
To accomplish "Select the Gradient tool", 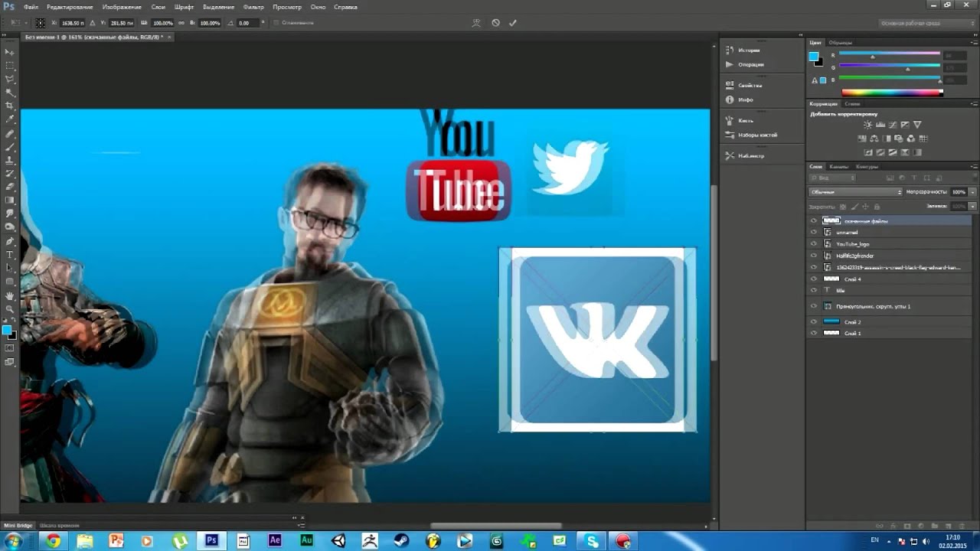I will click(x=10, y=200).
